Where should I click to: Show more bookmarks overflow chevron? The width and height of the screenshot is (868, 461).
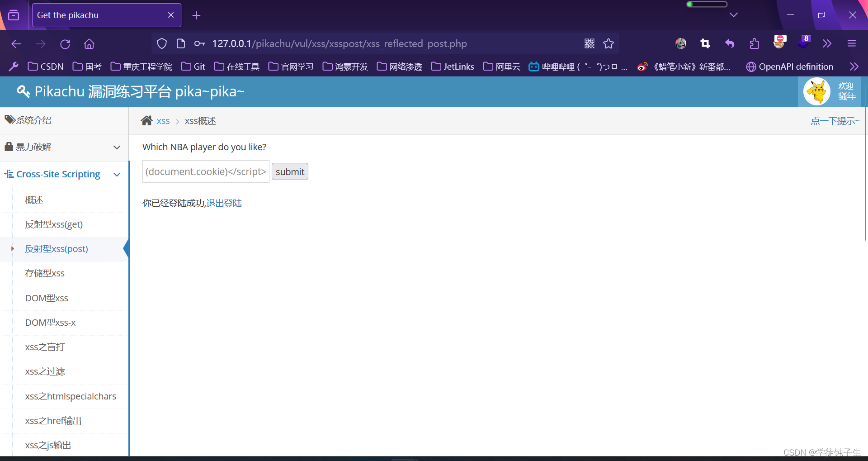pyautogui.click(x=854, y=67)
